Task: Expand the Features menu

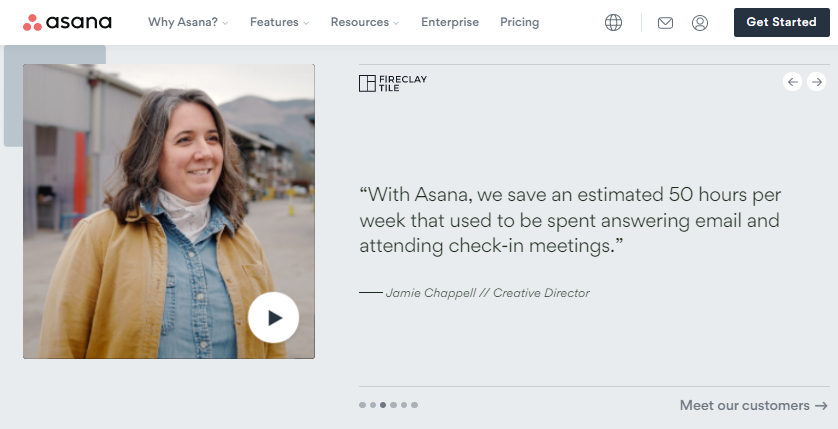Action: coord(280,22)
